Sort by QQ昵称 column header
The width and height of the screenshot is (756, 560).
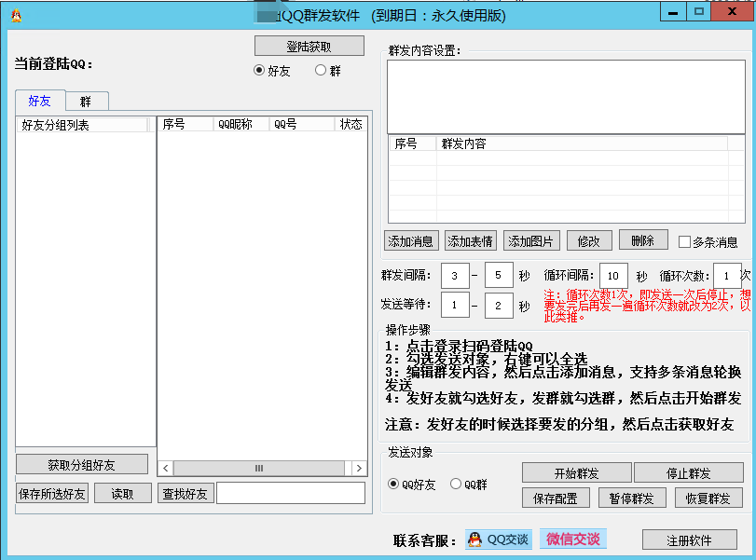pyautogui.click(x=241, y=124)
